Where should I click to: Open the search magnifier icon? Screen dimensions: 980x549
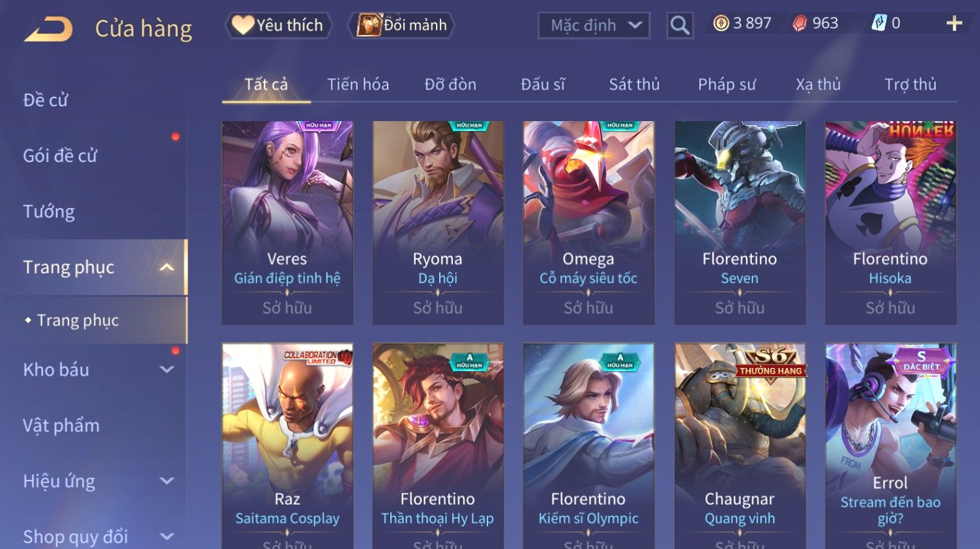(x=680, y=25)
